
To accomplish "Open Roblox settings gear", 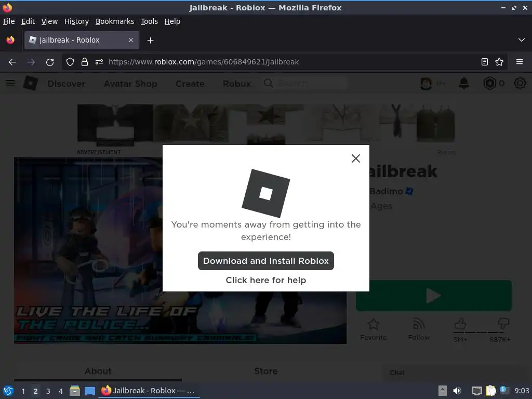I will [x=520, y=83].
